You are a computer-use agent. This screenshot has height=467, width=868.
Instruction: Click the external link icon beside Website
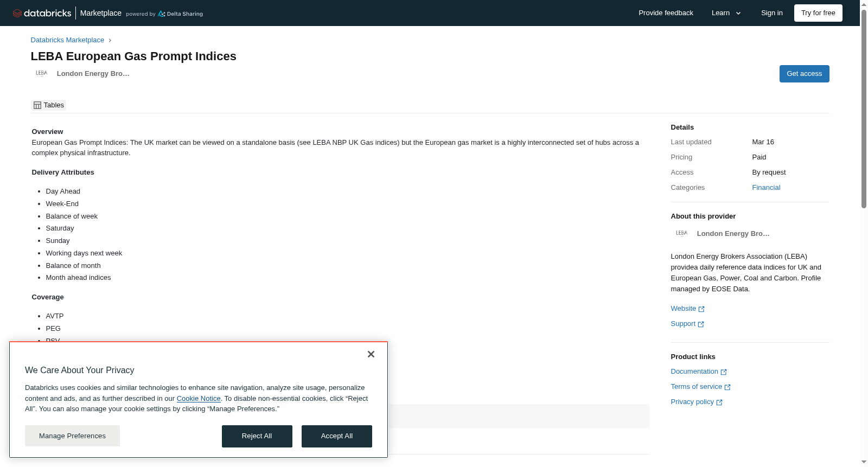[x=701, y=309]
